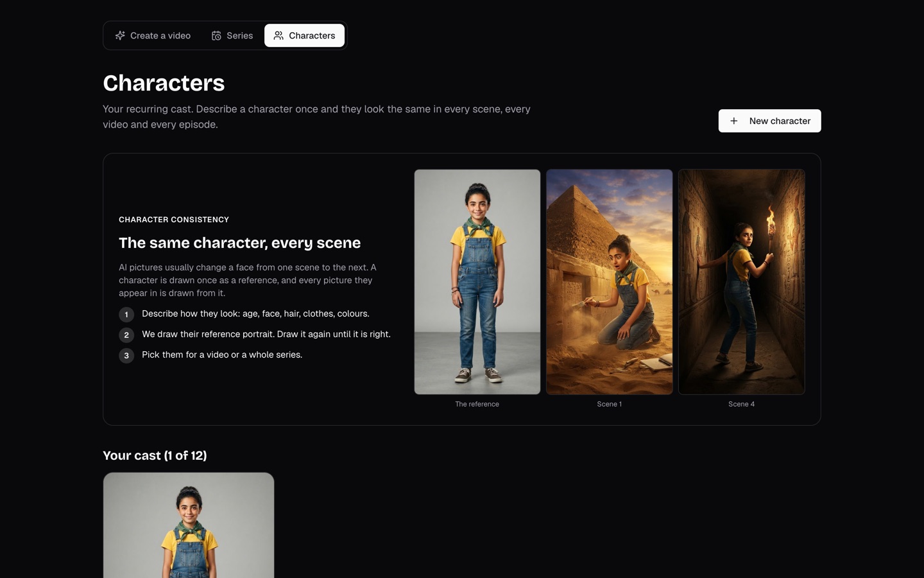
Task: Click the 'AI pictures usually change a face' paragraph
Action: click(248, 280)
